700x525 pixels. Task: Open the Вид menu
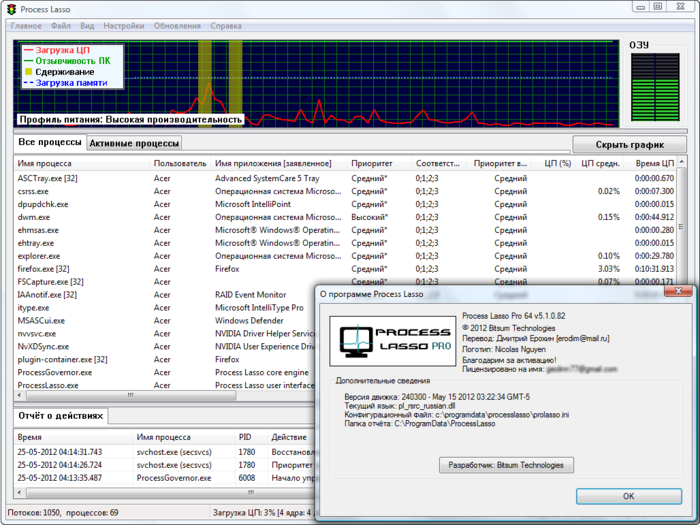coord(87,26)
